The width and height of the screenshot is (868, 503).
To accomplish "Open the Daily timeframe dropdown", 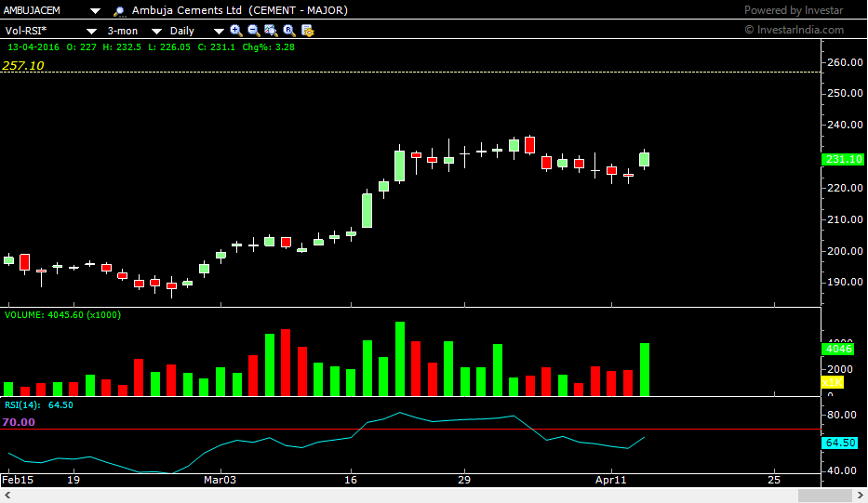I will pyautogui.click(x=219, y=31).
